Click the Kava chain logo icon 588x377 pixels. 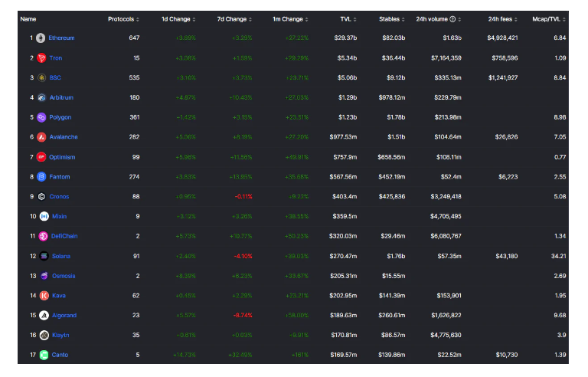[44, 296]
